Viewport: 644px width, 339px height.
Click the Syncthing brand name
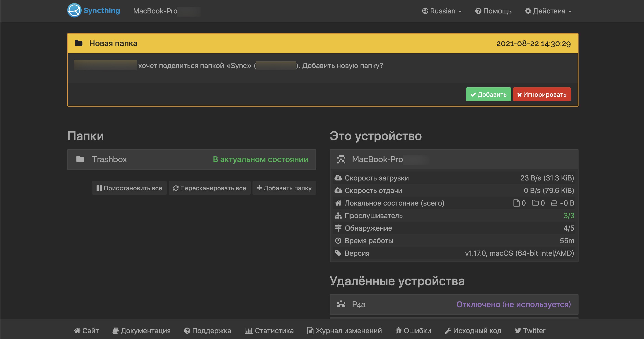102,11
